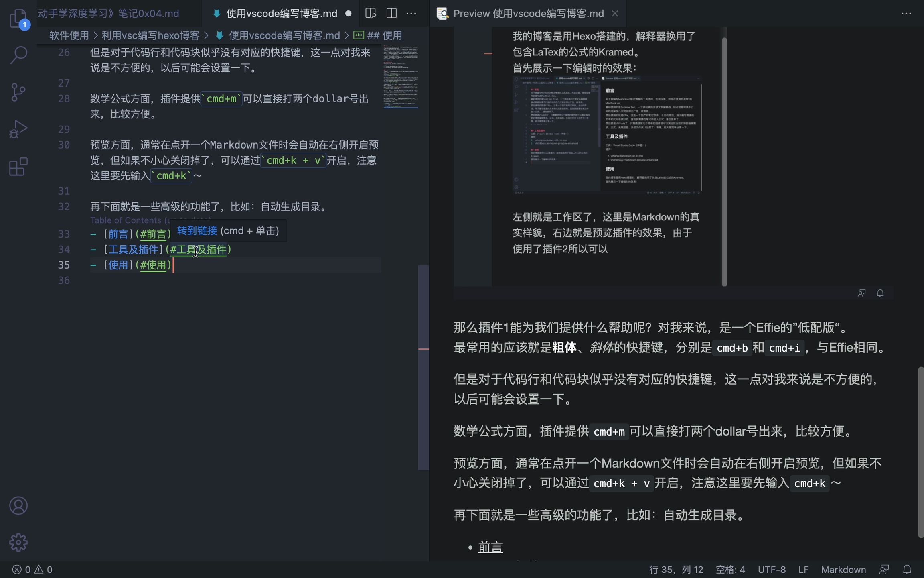Click the [前言] link text on line 33
This screenshot has height=578, width=924.
[x=118, y=234]
